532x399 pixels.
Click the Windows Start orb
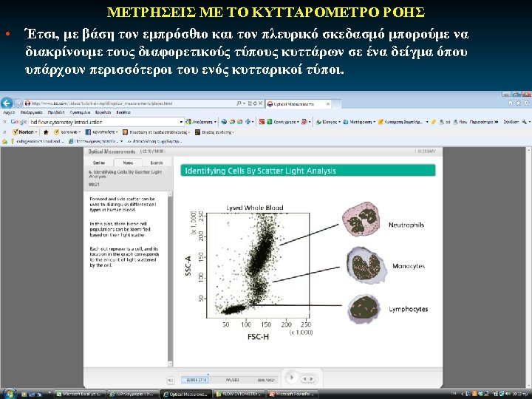click(x=9, y=394)
